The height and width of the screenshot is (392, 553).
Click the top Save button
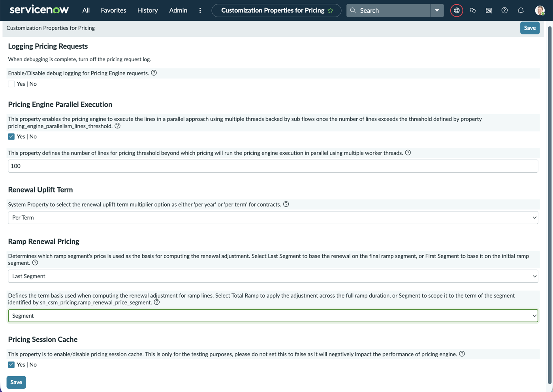[530, 28]
